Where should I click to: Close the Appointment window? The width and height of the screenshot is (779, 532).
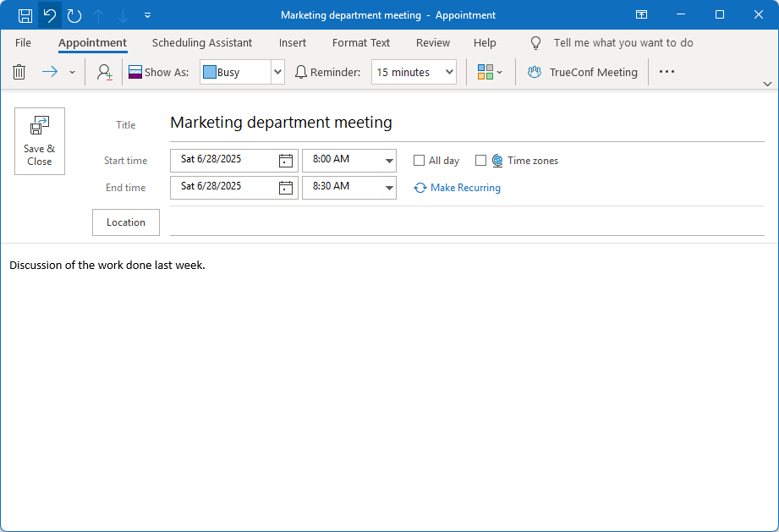(x=758, y=14)
